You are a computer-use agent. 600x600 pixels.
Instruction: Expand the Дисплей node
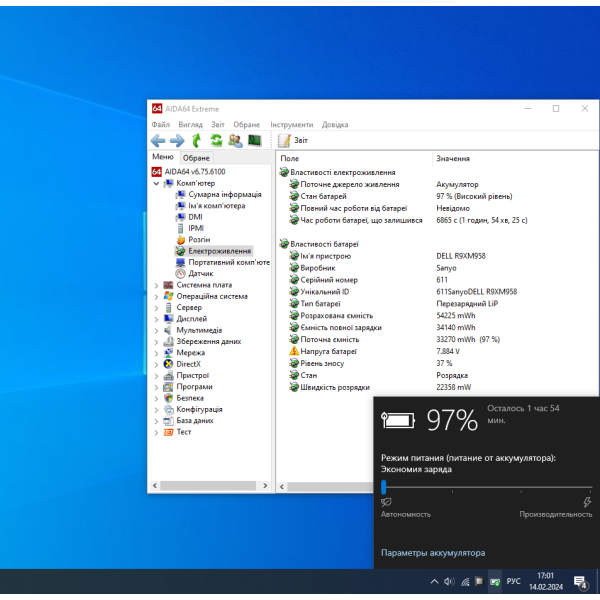coord(156,319)
